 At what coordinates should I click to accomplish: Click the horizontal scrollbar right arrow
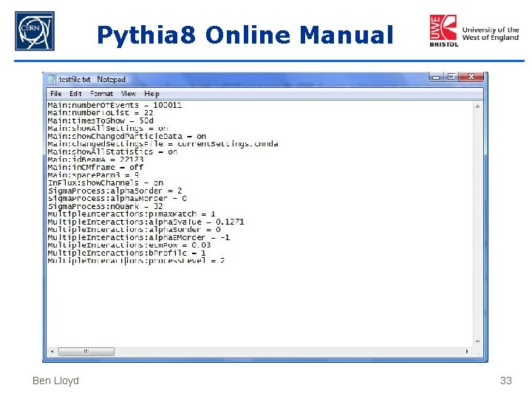tap(467, 352)
